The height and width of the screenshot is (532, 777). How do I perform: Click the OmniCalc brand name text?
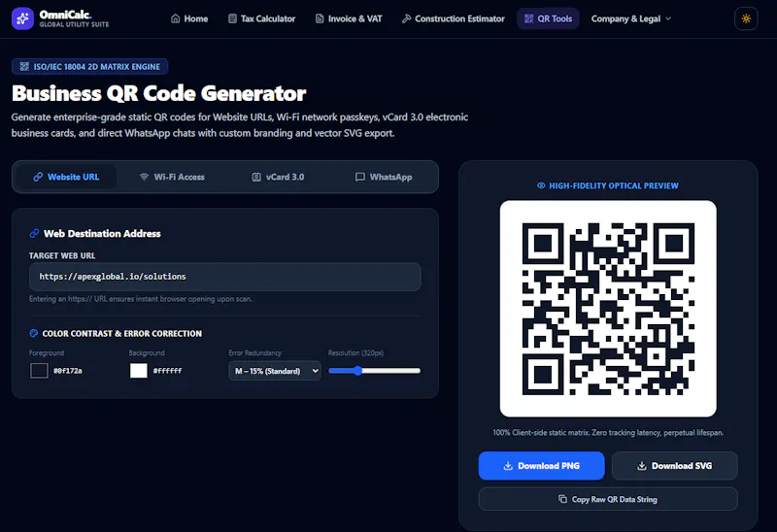[x=65, y=15]
